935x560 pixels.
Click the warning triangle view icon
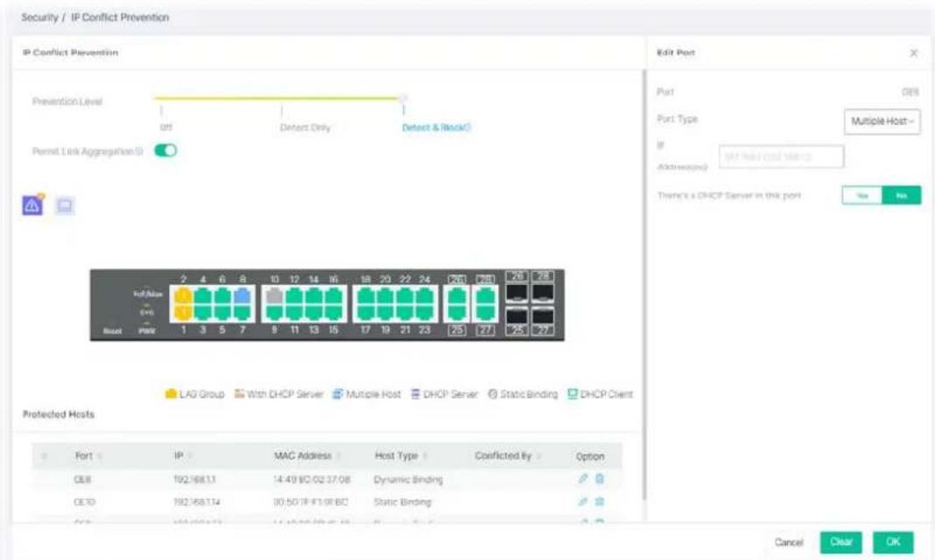click(x=32, y=206)
